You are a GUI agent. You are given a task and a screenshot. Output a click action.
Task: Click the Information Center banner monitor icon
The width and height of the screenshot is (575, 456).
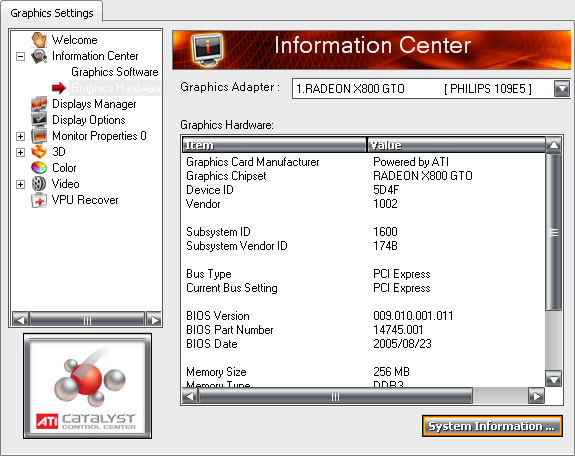point(208,49)
